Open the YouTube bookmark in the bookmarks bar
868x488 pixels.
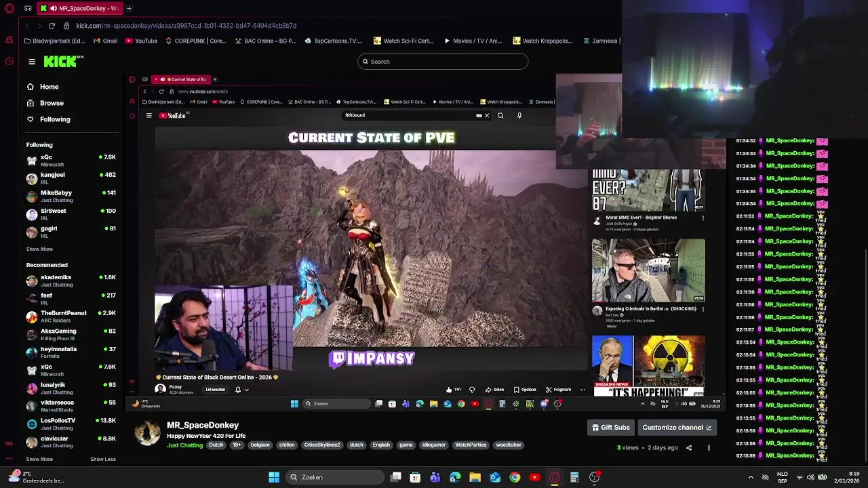coord(141,41)
